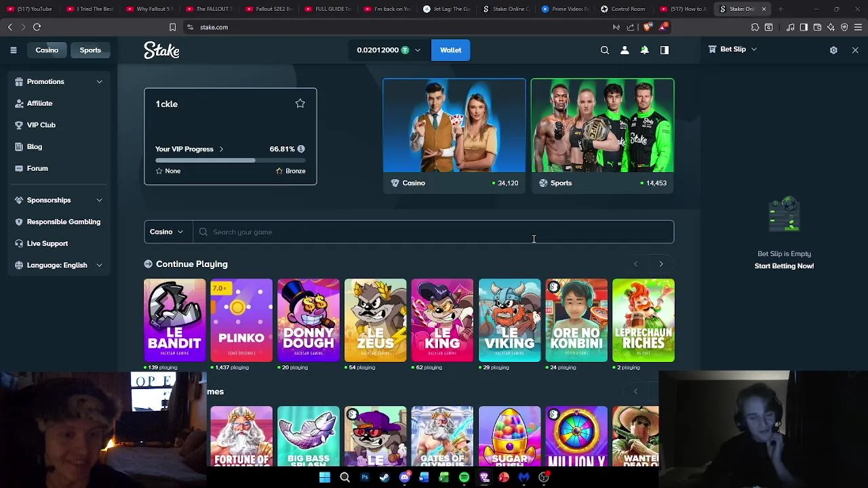The width and height of the screenshot is (868, 488).
Task: Open Sports promo banner card
Action: [x=602, y=136]
